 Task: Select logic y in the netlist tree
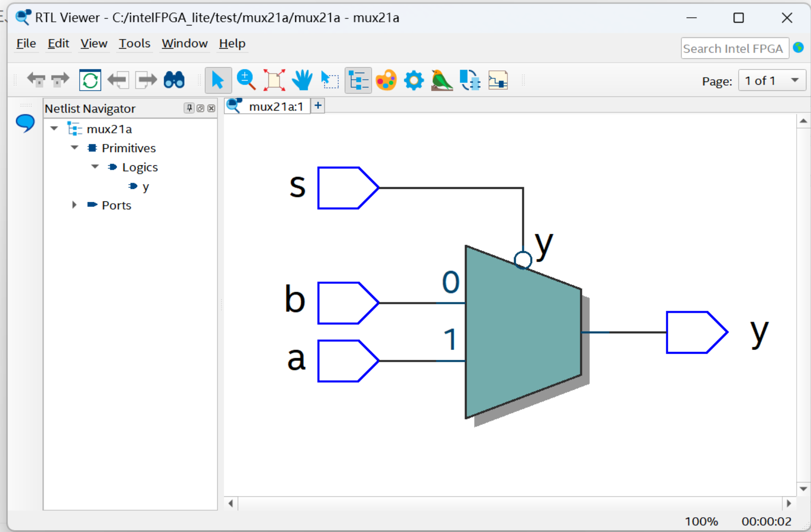pyautogui.click(x=146, y=187)
